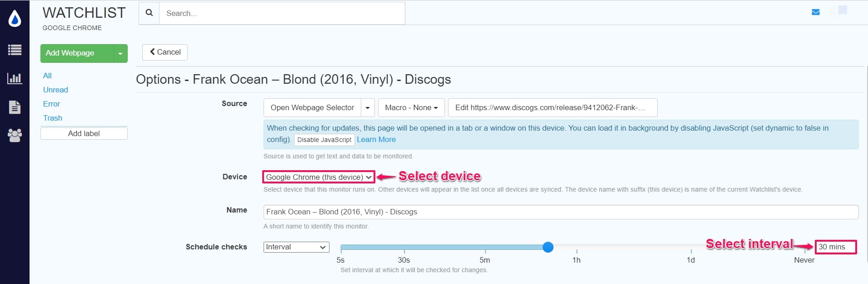Open the watchlist list icon
The image size is (868, 284).
tap(15, 50)
